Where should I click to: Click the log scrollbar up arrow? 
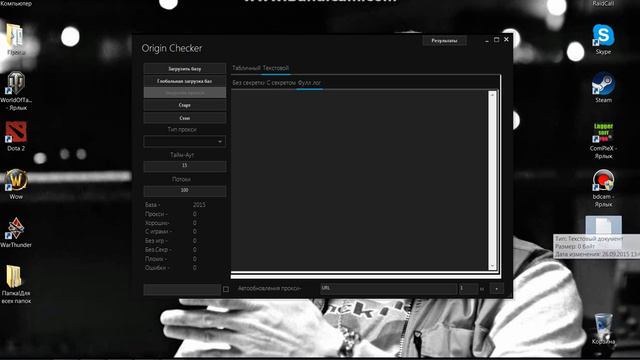[x=492, y=95]
